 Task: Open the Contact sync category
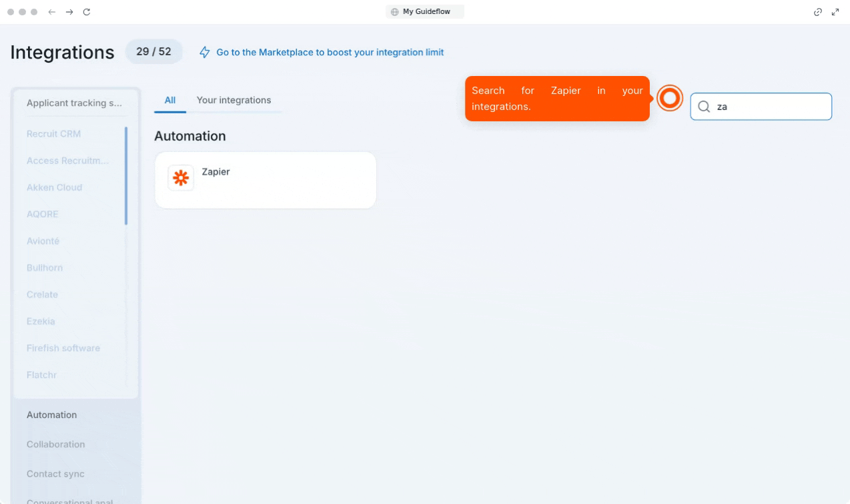[x=55, y=474]
